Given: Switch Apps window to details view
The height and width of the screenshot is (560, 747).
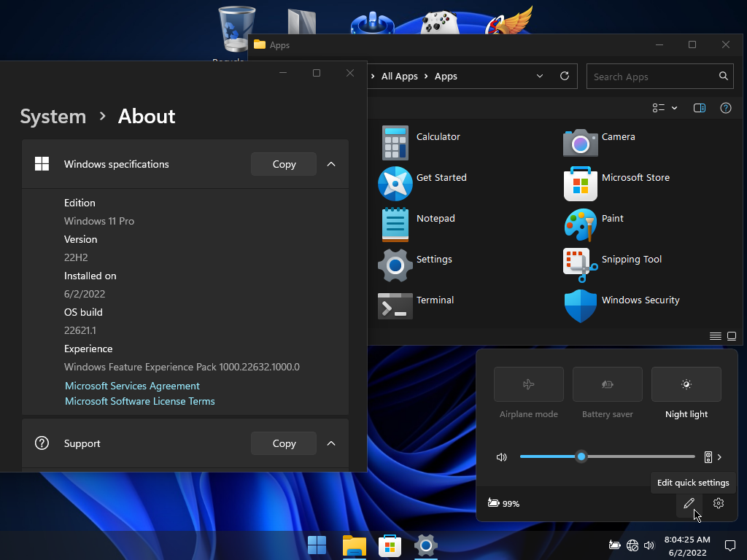Looking at the screenshot, I should pyautogui.click(x=715, y=336).
